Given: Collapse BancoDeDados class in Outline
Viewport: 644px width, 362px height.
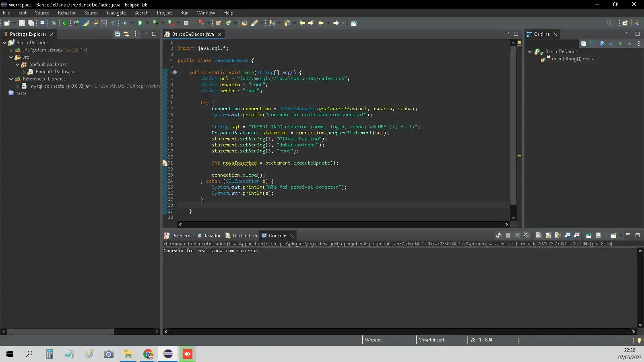Looking at the screenshot, I should (530, 51).
